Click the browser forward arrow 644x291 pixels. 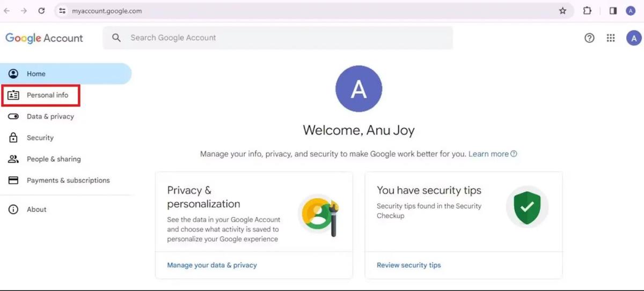pos(24,11)
